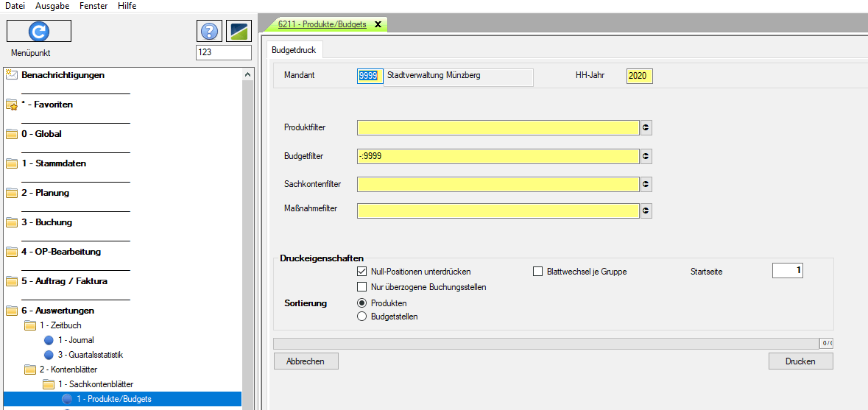Open the Produktfilter selection button
Viewport: 868px width, 410px height.
tap(646, 128)
